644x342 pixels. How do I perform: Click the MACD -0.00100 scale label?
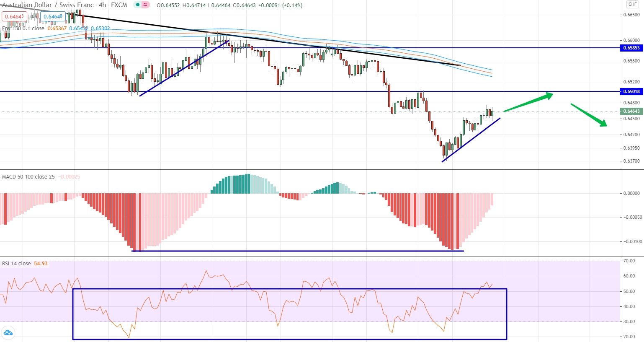pyautogui.click(x=632, y=241)
